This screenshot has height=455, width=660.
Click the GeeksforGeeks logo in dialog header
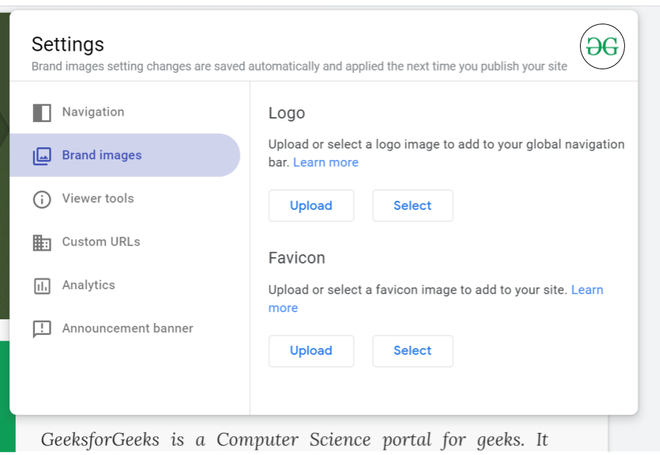603,46
